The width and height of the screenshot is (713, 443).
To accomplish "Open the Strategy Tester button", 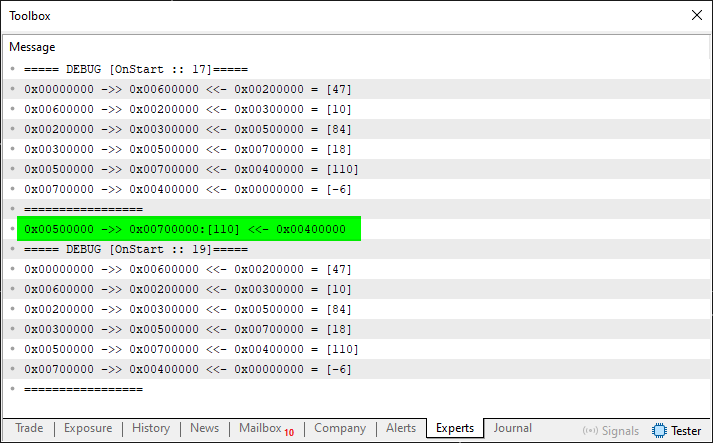I will [x=677, y=430].
